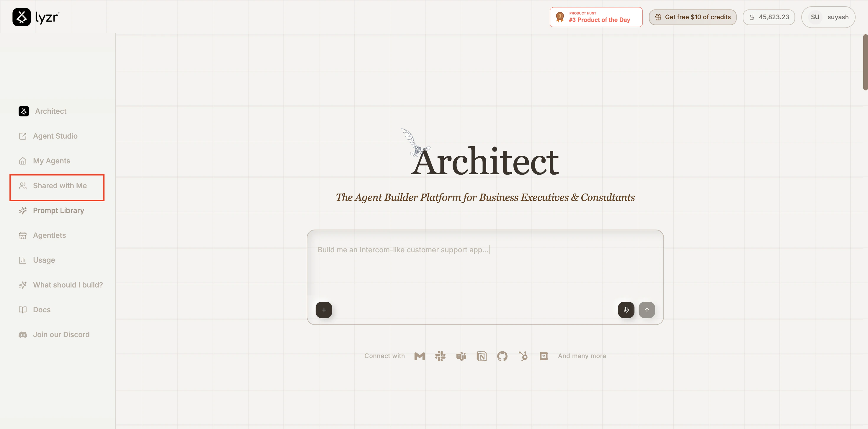Select the Microsoft Teams icon
The image size is (868, 429).
461,356
